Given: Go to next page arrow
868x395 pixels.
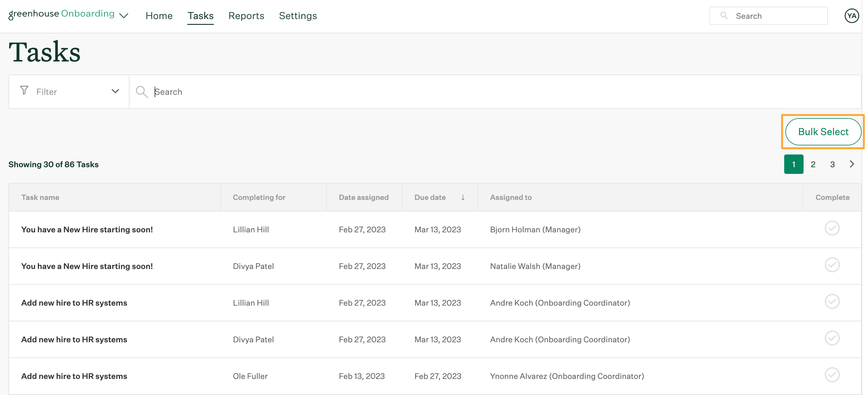Looking at the screenshot, I should [851, 164].
